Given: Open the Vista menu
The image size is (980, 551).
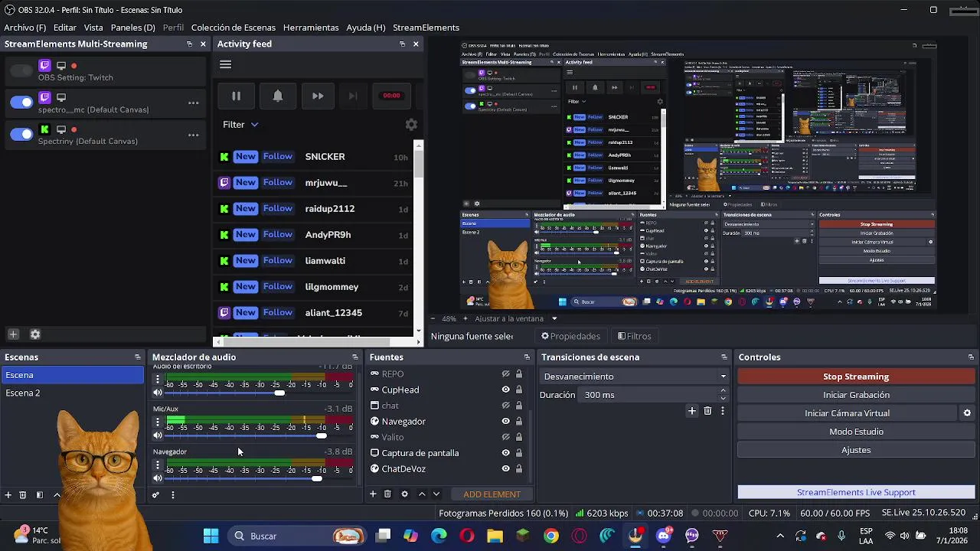Looking at the screenshot, I should [93, 28].
